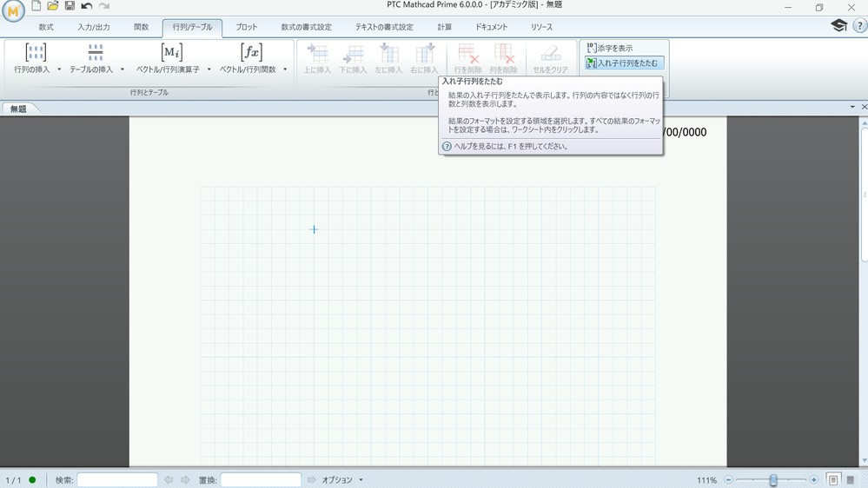Click the 111% zoom level text
The width and height of the screenshot is (868, 488).
pos(707,480)
